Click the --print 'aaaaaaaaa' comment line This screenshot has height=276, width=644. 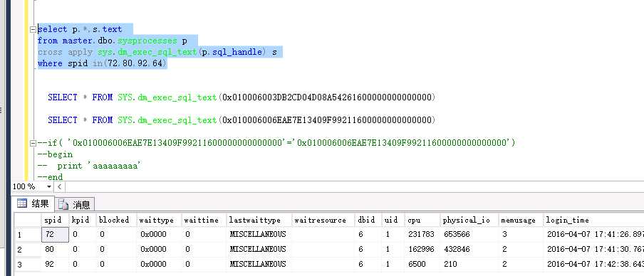[89, 166]
